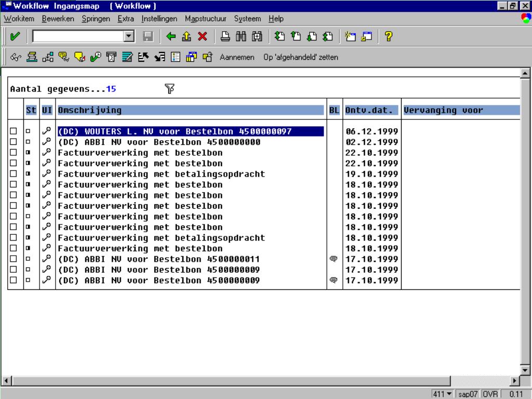532x399 pixels.
Task: Click the multicolored table layout icon
Action: [x=191, y=57]
